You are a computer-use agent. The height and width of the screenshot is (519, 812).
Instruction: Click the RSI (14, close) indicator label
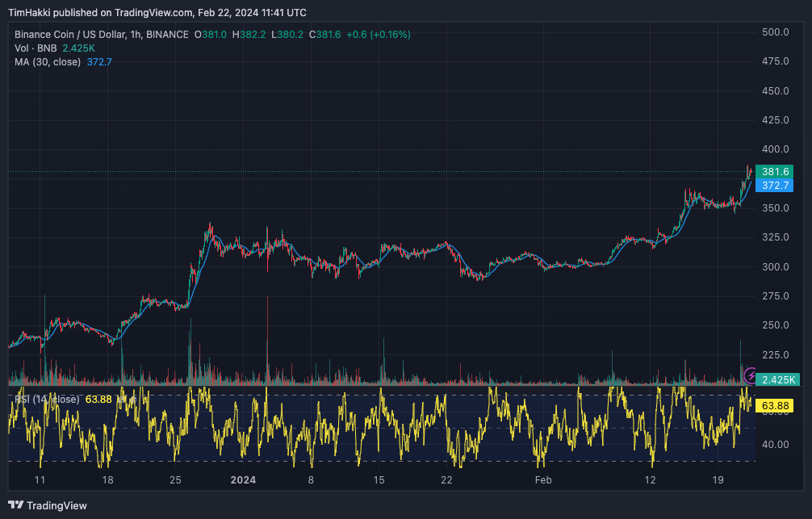[47, 399]
